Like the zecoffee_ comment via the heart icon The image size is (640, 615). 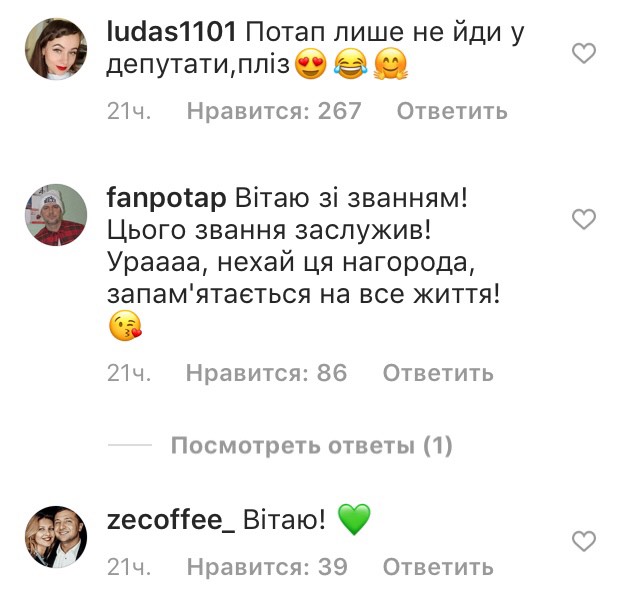[584, 542]
